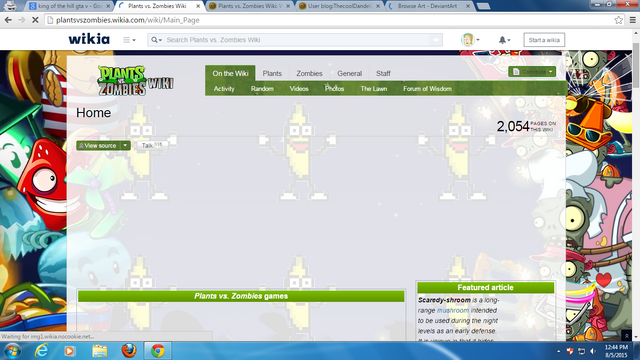Open Internet Explorer from the taskbar
Screen dimensions: 640x360
pos(41,351)
